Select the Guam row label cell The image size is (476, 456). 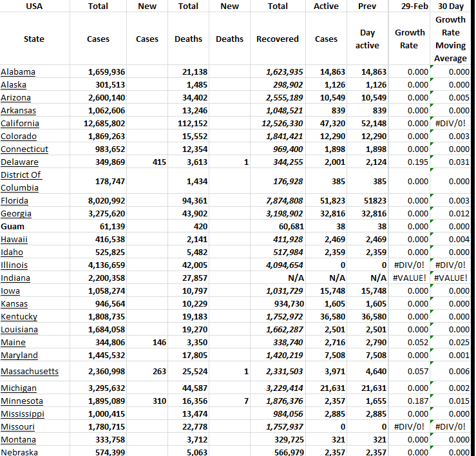(x=13, y=226)
